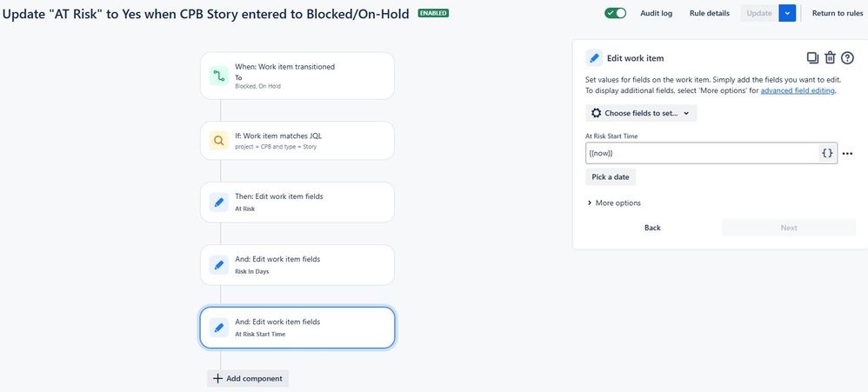The image size is (868, 392).
Task: Click pencil icon of Risk In Days action
Action: point(218,265)
